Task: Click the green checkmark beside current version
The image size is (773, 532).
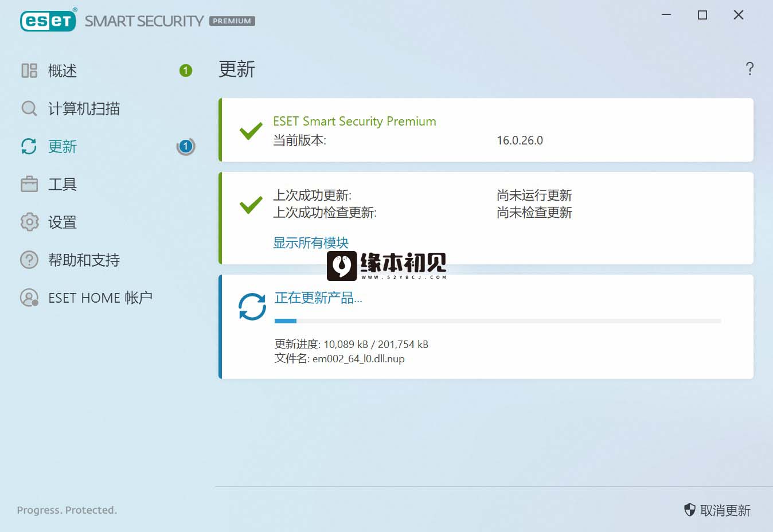Action: coord(251,131)
